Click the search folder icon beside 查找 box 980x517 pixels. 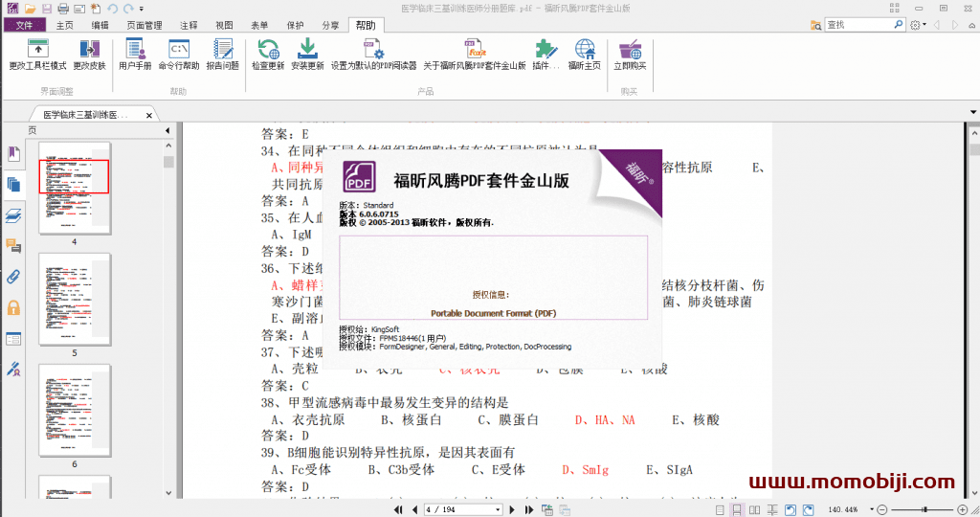point(815,25)
